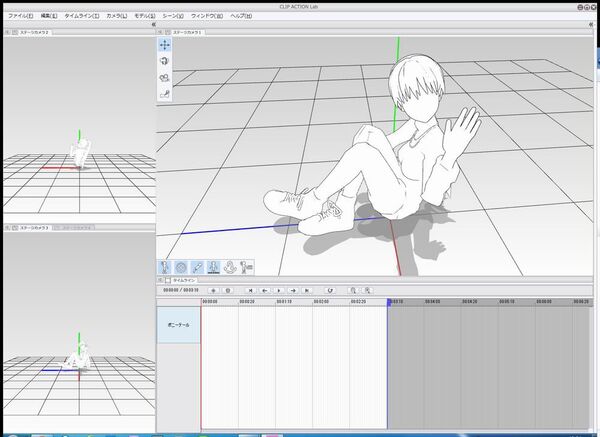This screenshot has height=437, width=600.
Task: Select the rotate tool below the move tool
Action: click(x=164, y=61)
